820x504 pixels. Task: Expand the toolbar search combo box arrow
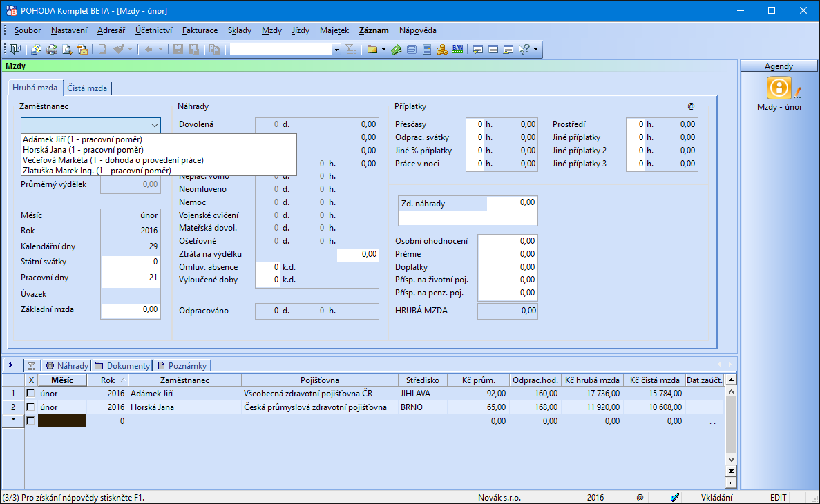[336, 50]
